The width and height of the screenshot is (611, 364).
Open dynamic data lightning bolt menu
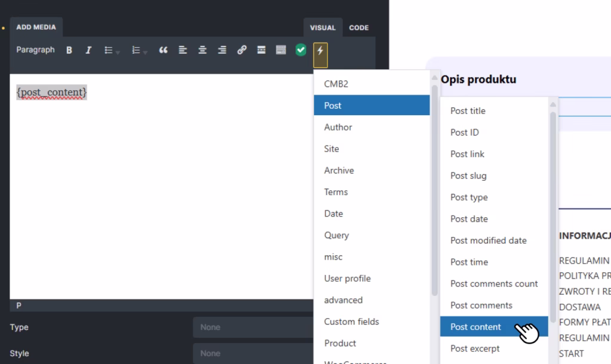(320, 51)
